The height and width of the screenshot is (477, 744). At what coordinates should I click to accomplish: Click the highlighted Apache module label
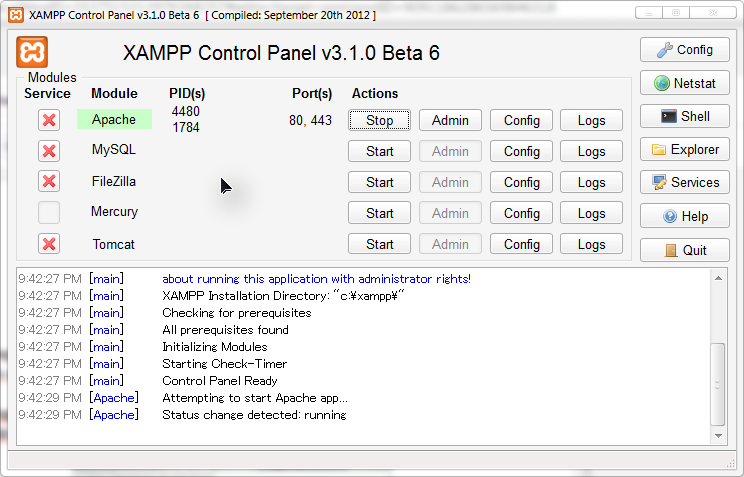point(114,119)
